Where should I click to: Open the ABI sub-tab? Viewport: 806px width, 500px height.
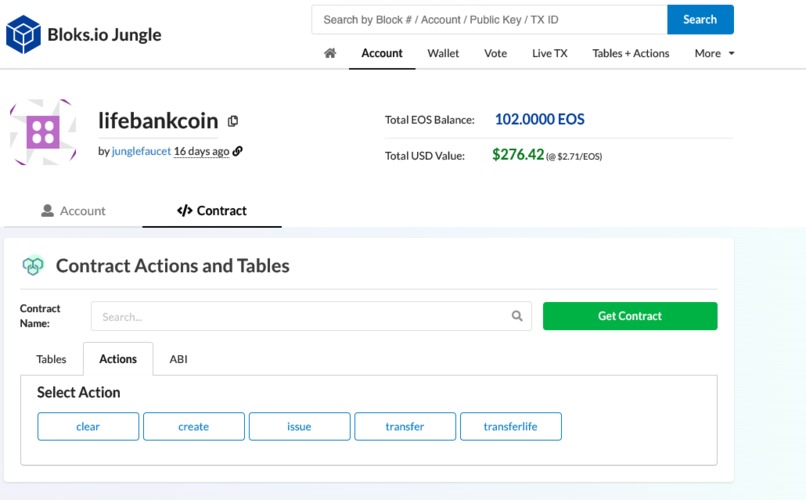178,359
